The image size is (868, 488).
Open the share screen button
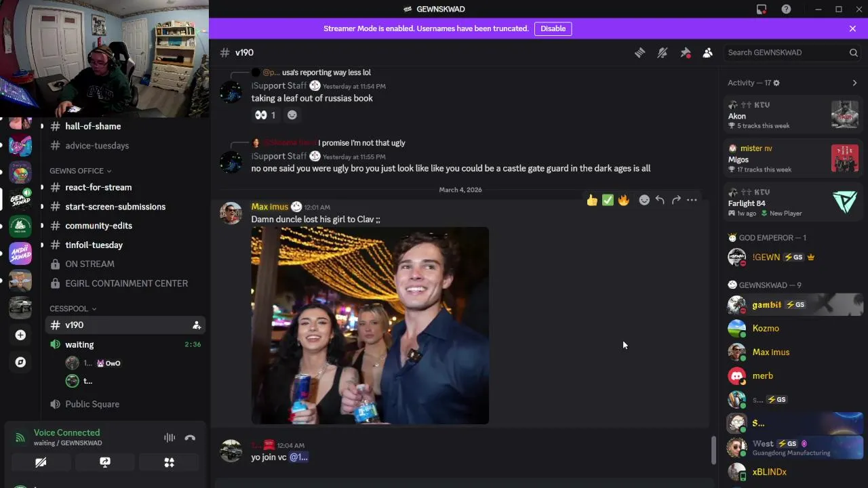tap(105, 462)
